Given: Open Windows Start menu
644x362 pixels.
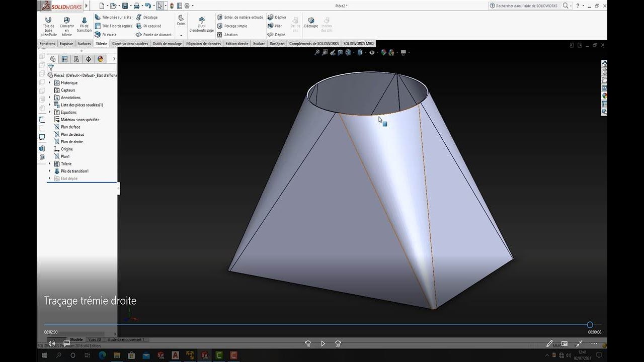Looking at the screenshot, I should click(44, 355).
